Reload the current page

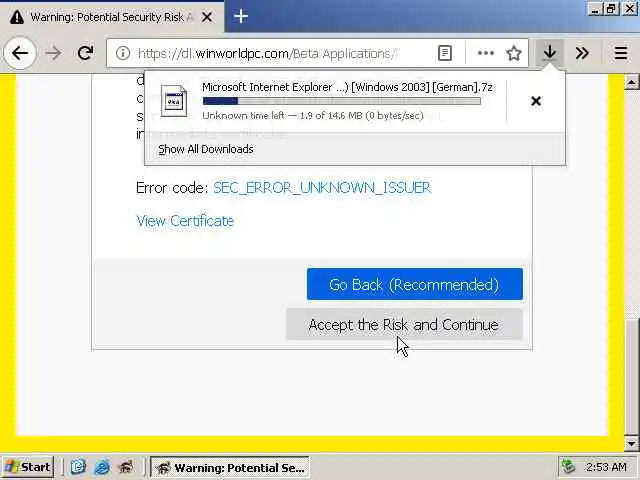click(x=85, y=53)
